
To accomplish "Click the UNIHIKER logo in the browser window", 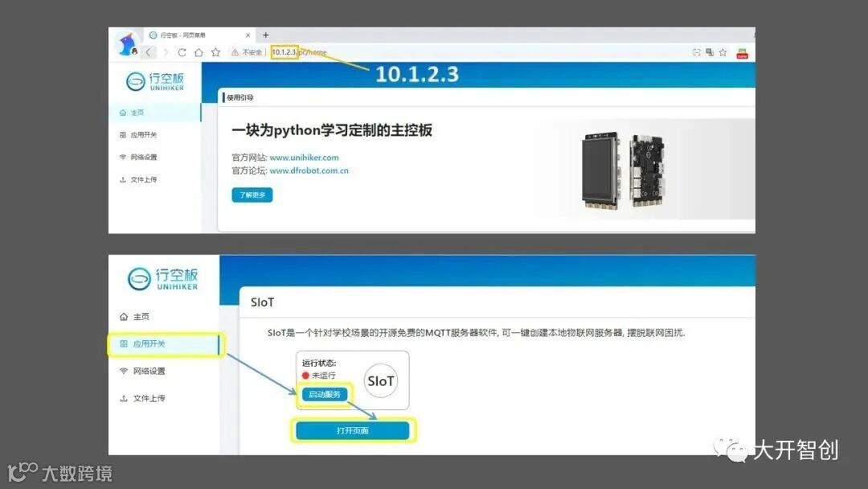I will click(x=155, y=81).
